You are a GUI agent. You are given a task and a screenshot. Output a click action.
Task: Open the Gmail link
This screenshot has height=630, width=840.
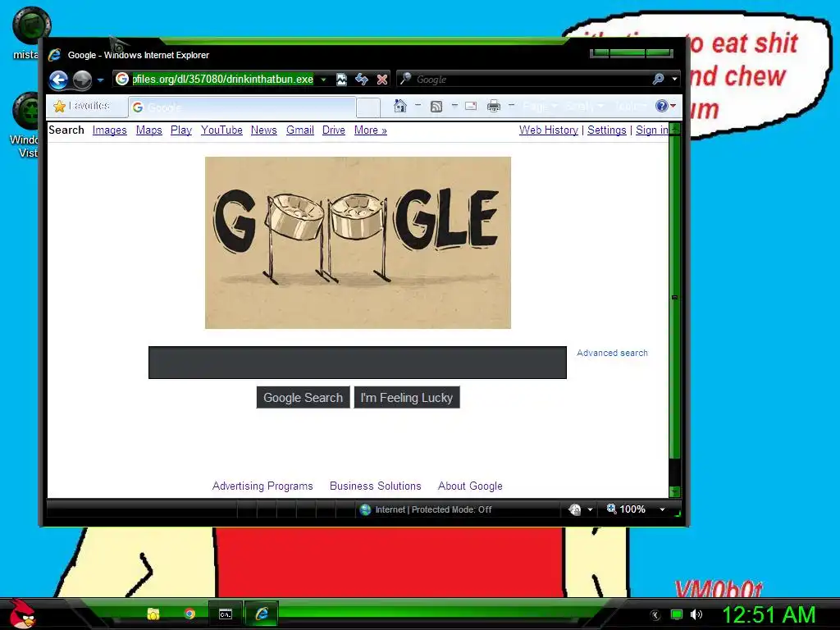pos(300,130)
